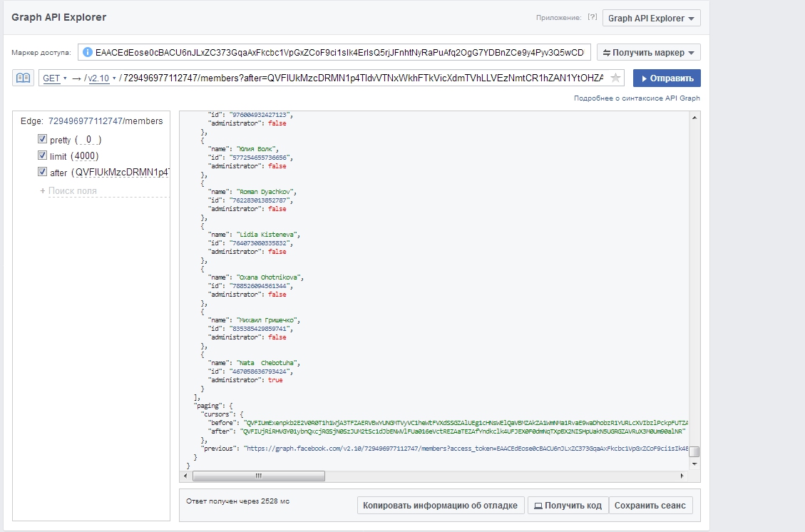Click the Сохранить сеанс button

coord(650,506)
